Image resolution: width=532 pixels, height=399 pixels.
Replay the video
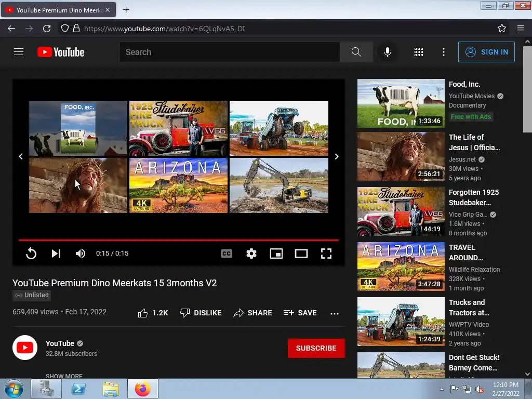click(31, 254)
